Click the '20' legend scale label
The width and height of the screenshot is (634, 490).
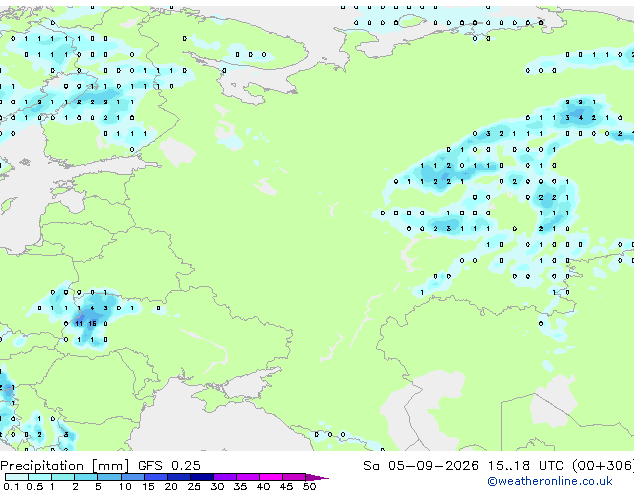click(x=171, y=486)
